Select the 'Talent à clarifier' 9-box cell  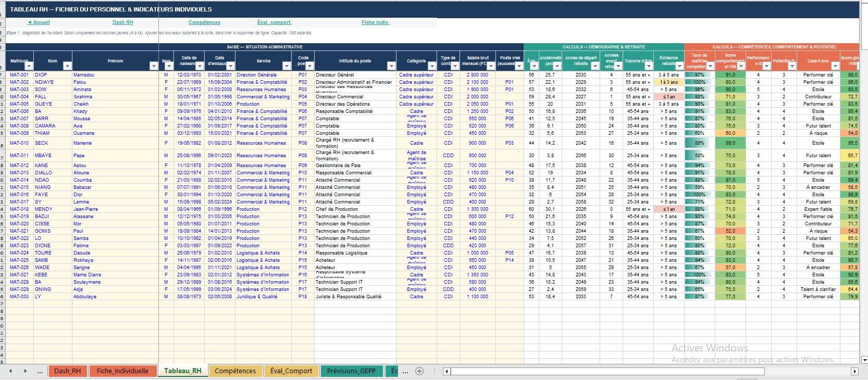pyautogui.click(x=818, y=289)
